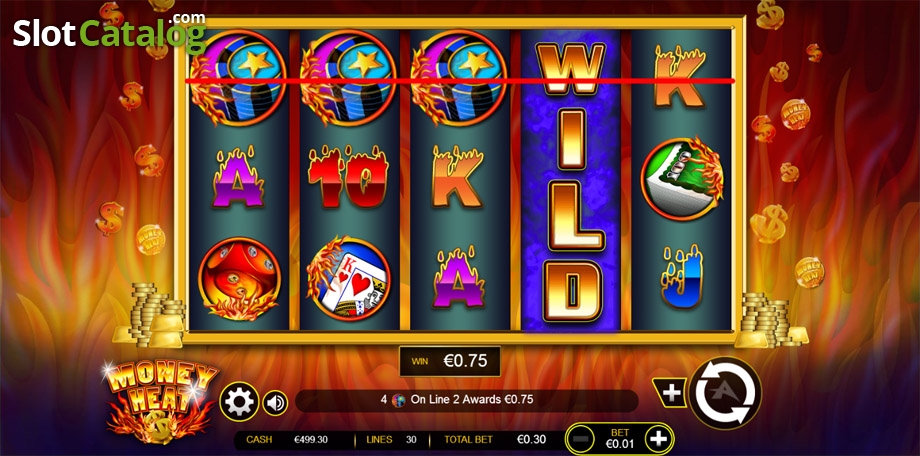
Task: Decrease the bet with minus button
Action: coord(580,439)
